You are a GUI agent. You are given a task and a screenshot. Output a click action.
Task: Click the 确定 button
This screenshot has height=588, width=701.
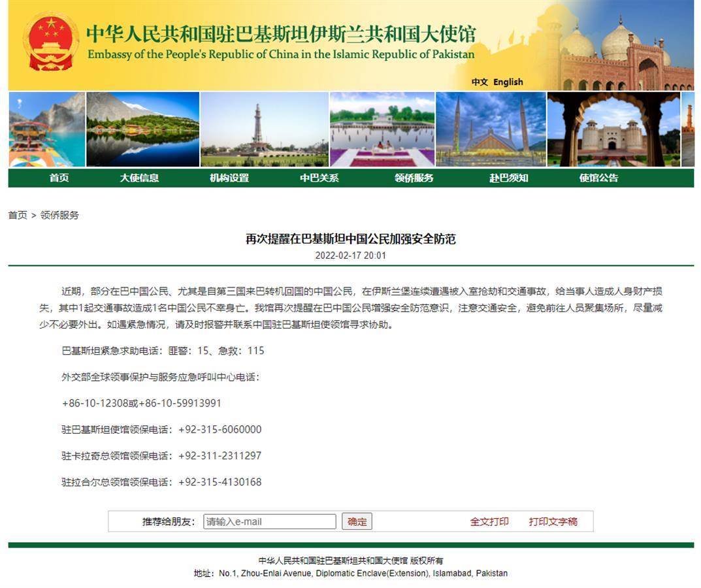click(357, 521)
